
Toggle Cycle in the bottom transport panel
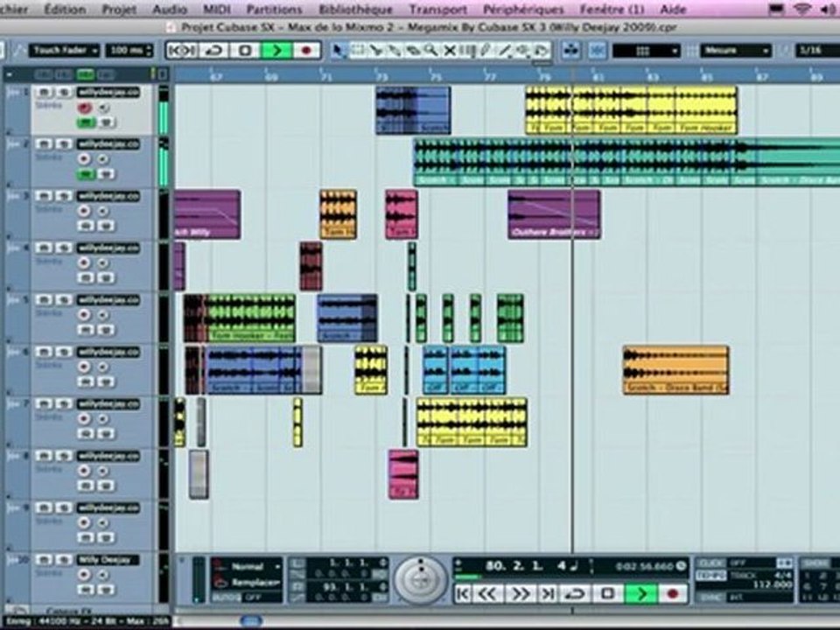pos(576,593)
